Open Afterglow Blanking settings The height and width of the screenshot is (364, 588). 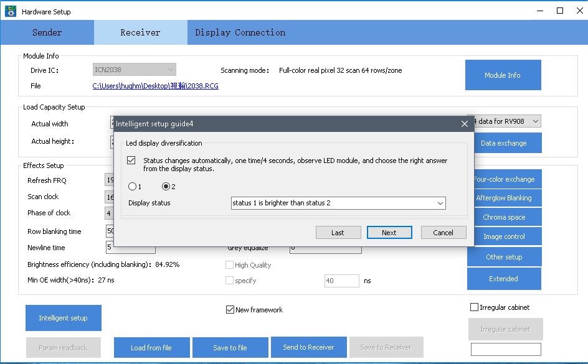pos(504,198)
